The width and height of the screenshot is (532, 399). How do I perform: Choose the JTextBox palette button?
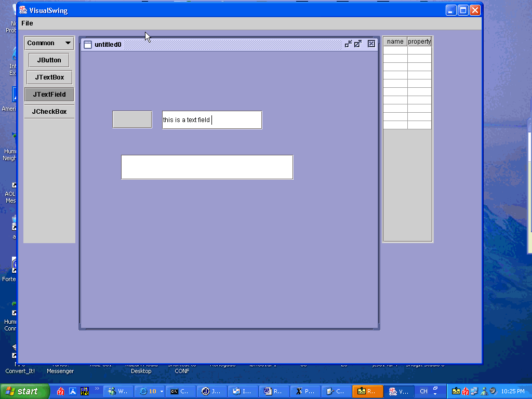[x=49, y=77]
